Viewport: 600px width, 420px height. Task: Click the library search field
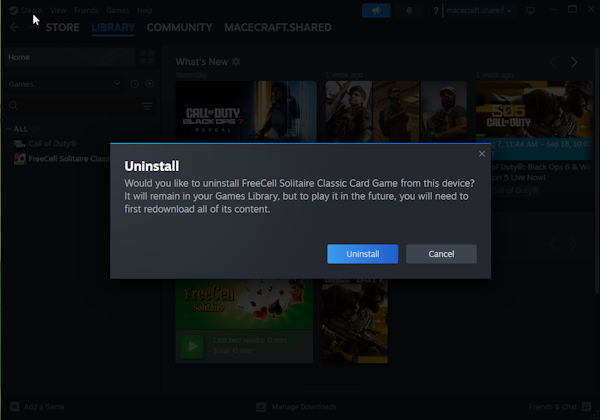(78, 106)
